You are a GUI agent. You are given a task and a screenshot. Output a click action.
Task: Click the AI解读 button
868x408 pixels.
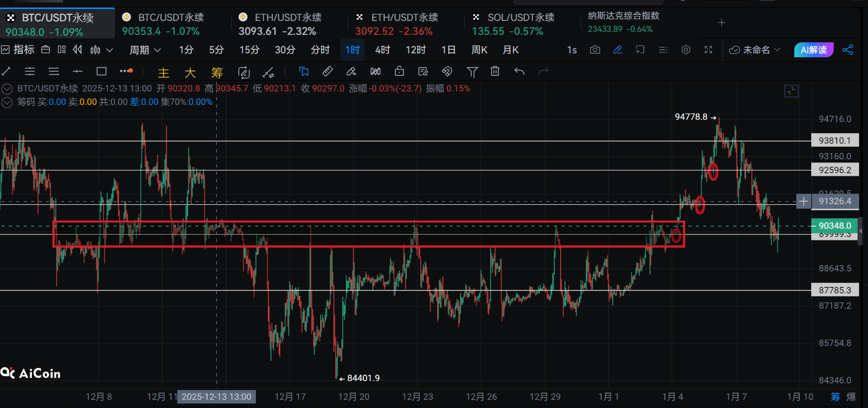813,50
